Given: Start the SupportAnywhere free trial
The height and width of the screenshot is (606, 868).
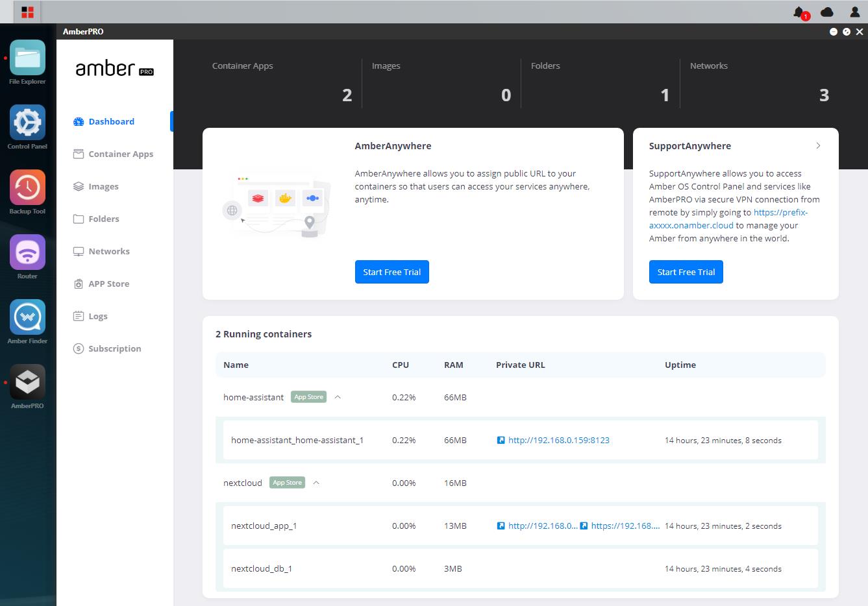Looking at the screenshot, I should point(686,272).
